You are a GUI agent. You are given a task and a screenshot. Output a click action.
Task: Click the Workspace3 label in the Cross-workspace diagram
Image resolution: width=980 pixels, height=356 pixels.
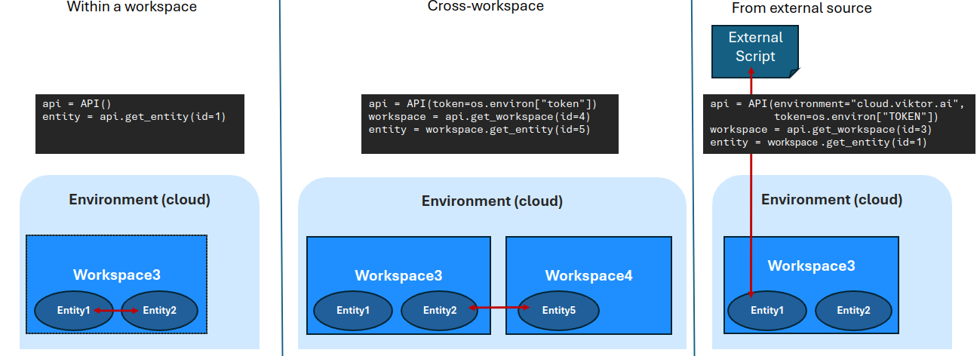tap(398, 275)
